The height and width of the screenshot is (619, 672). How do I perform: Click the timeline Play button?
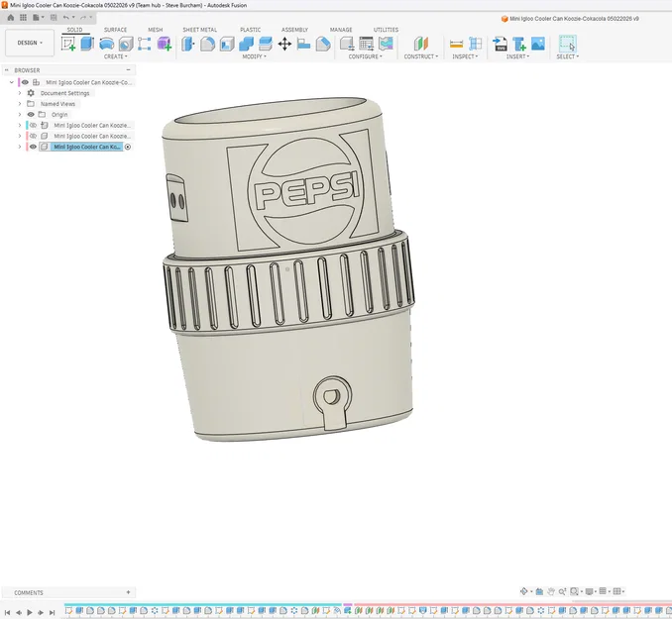coord(30,613)
